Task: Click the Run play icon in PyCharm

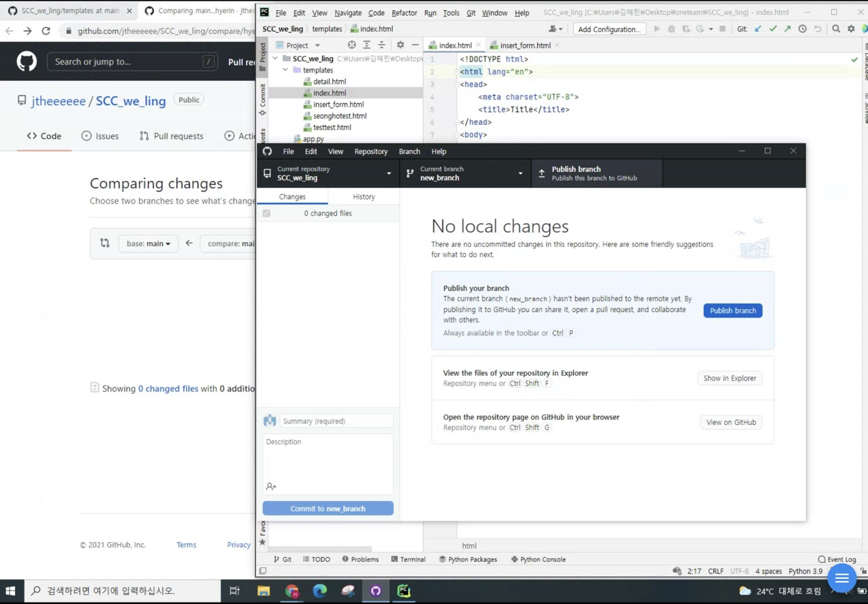Action: 656,29
